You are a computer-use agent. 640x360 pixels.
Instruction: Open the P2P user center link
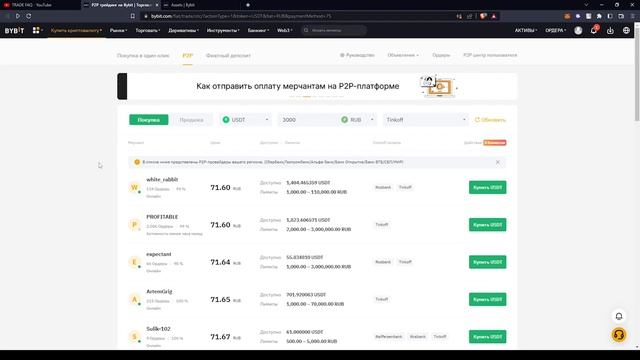coord(490,55)
